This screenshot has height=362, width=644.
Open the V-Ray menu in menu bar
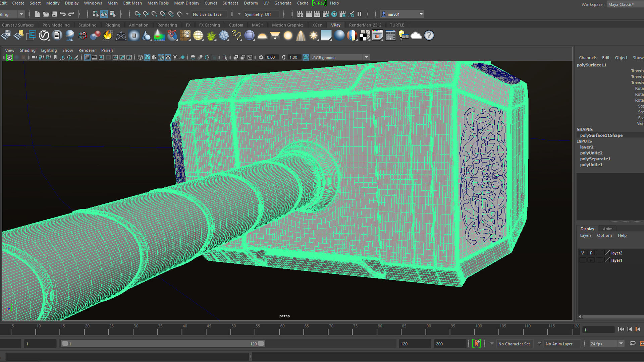(x=319, y=3)
